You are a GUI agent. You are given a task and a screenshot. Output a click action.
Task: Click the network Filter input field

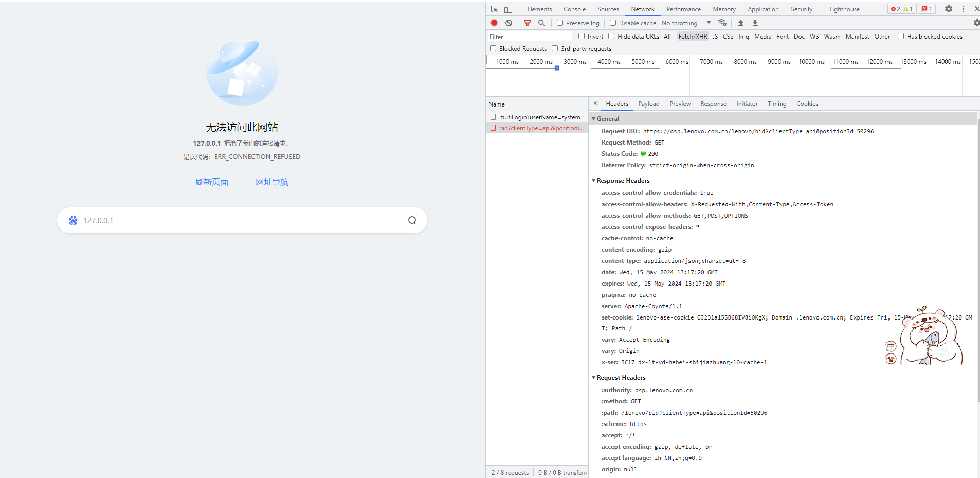(x=530, y=37)
